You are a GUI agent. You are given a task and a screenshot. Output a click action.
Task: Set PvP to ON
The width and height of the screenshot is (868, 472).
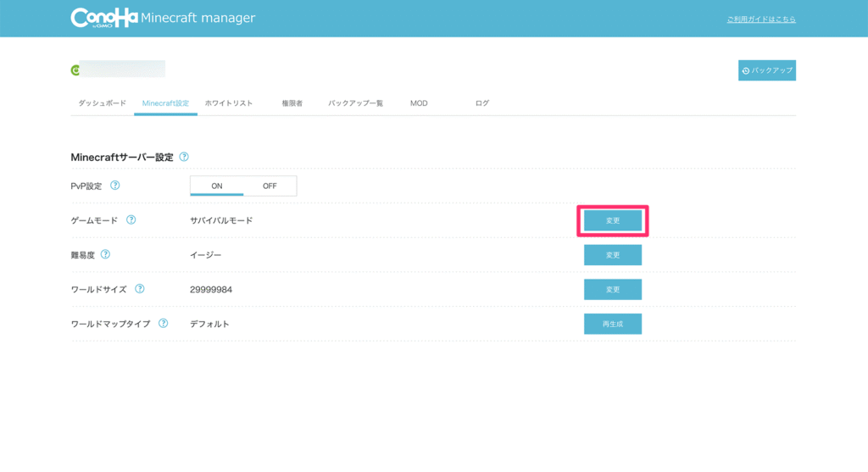pyautogui.click(x=216, y=186)
